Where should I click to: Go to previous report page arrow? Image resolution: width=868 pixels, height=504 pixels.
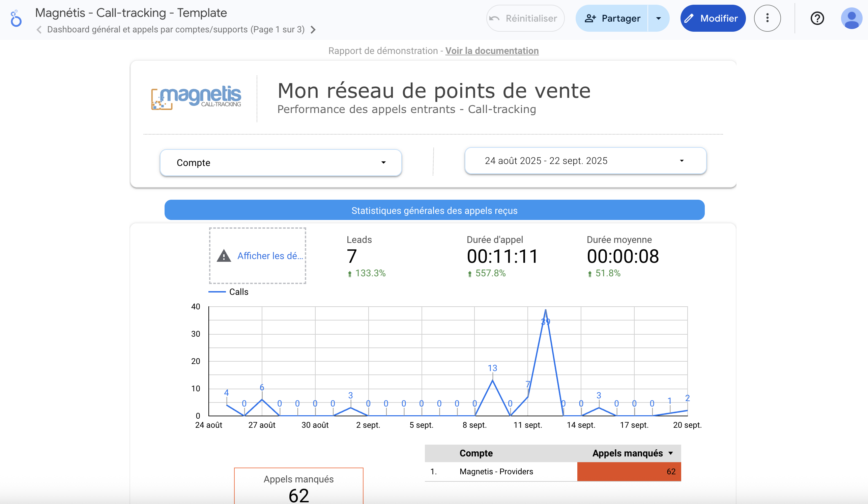pos(39,30)
